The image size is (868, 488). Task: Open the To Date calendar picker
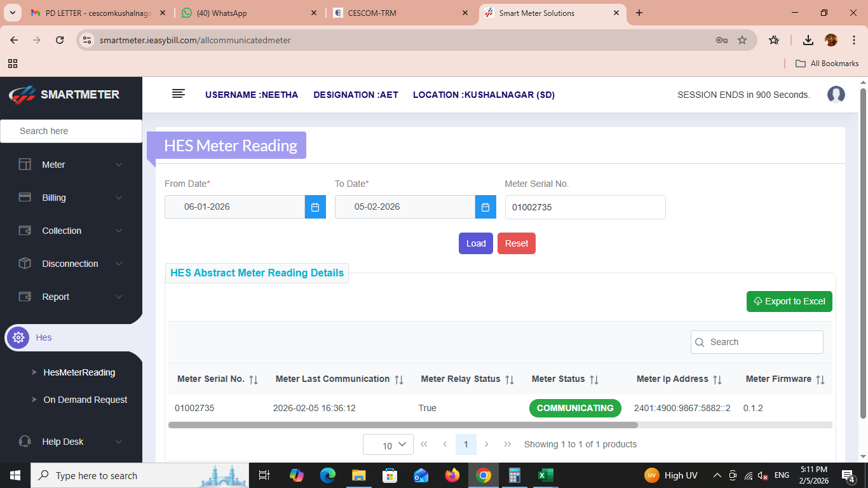click(485, 207)
